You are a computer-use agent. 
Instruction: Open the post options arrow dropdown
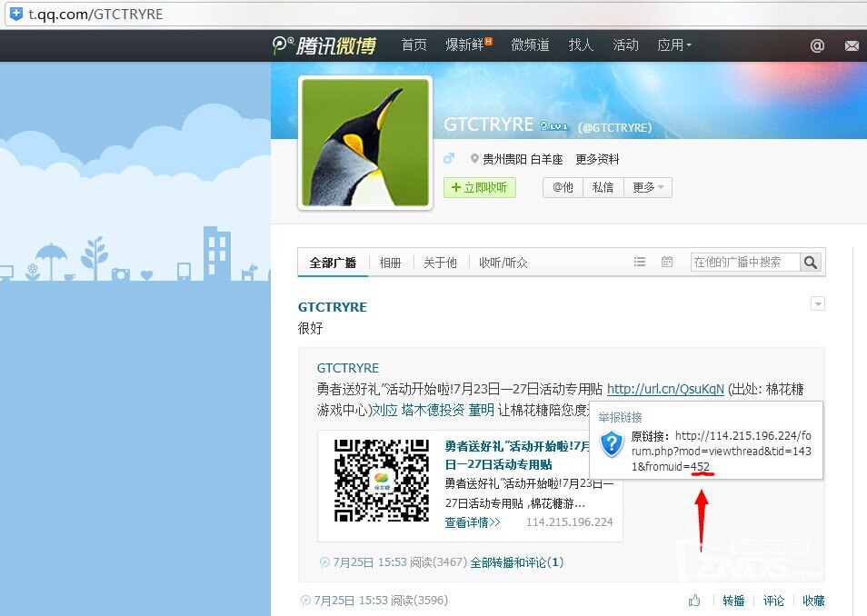[817, 304]
